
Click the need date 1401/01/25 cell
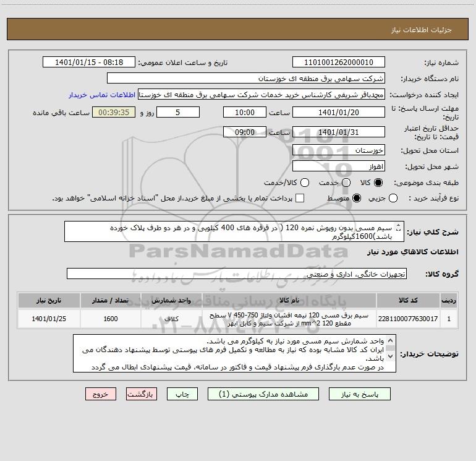pos(49,319)
